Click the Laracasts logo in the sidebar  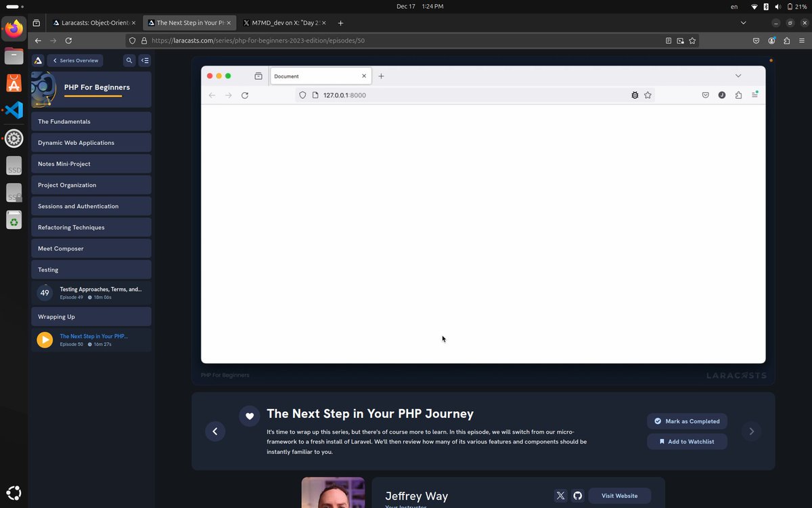[x=38, y=60]
